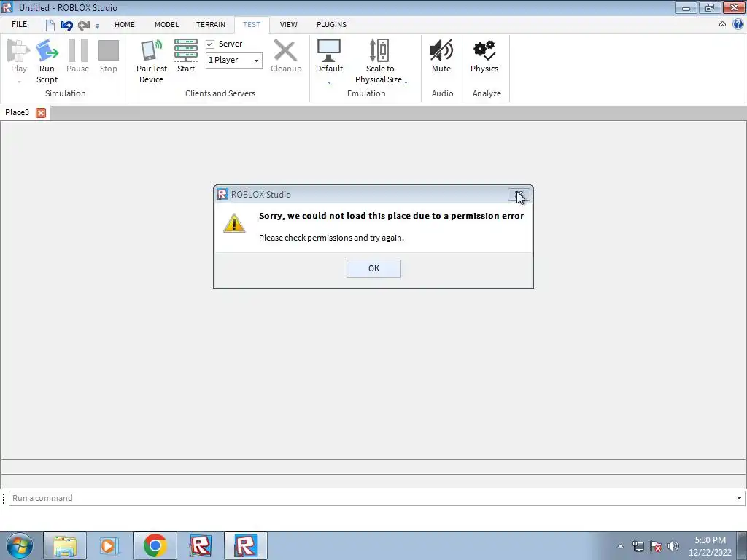Select the TEST ribbon tab
Image resolution: width=747 pixels, height=560 pixels.
(252, 24)
